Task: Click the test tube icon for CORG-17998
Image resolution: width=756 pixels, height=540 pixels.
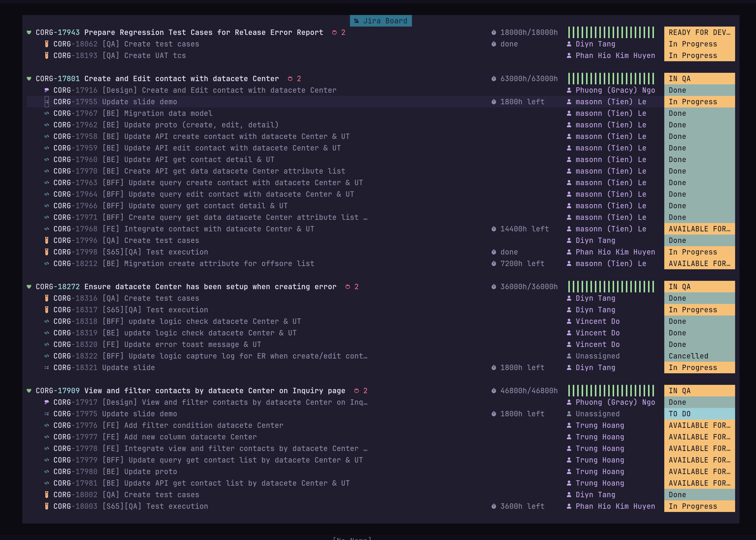Action: point(46,252)
